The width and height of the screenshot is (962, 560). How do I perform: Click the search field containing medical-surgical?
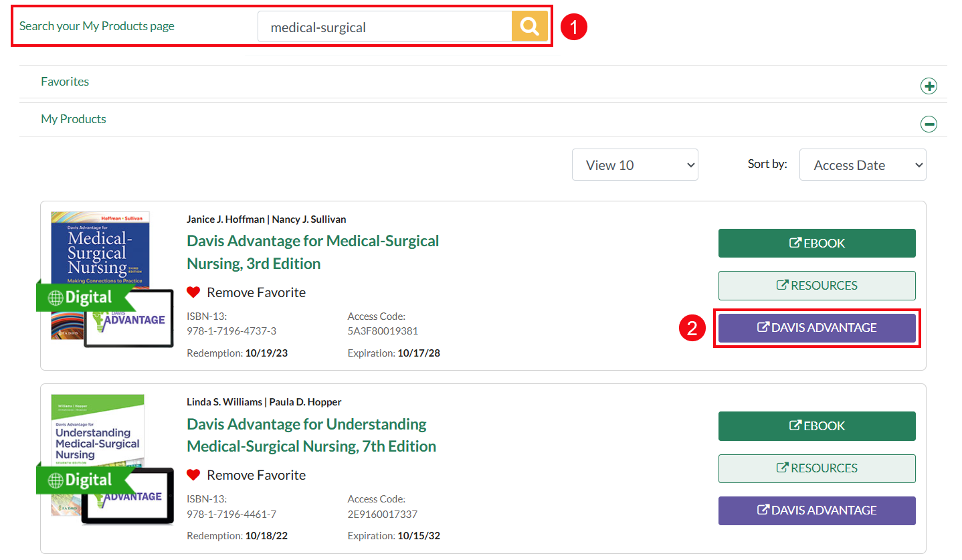coord(385,27)
